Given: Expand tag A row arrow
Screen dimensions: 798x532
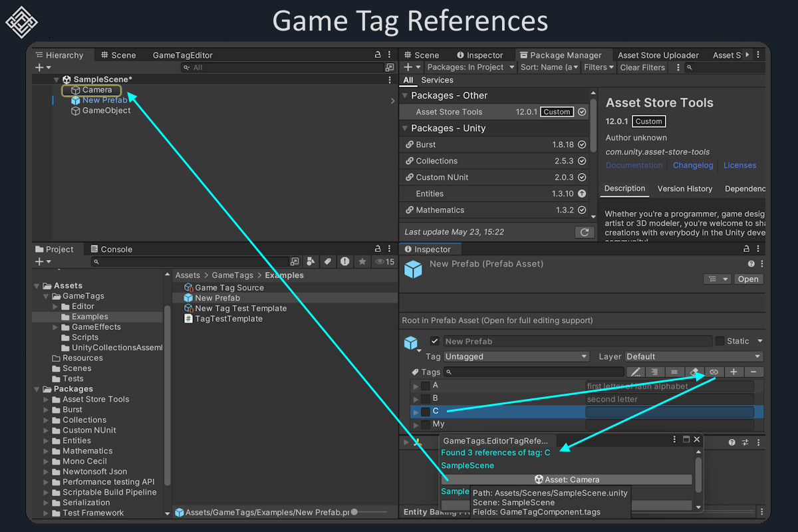Looking at the screenshot, I should [x=416, y=386].
